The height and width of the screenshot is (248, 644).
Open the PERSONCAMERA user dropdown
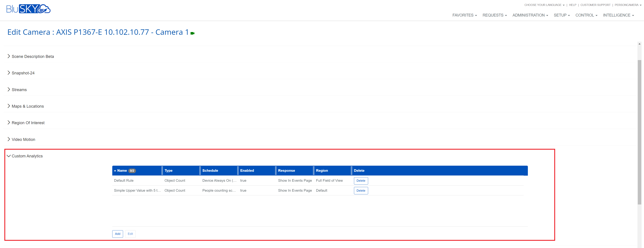click(x=628, y=5)
